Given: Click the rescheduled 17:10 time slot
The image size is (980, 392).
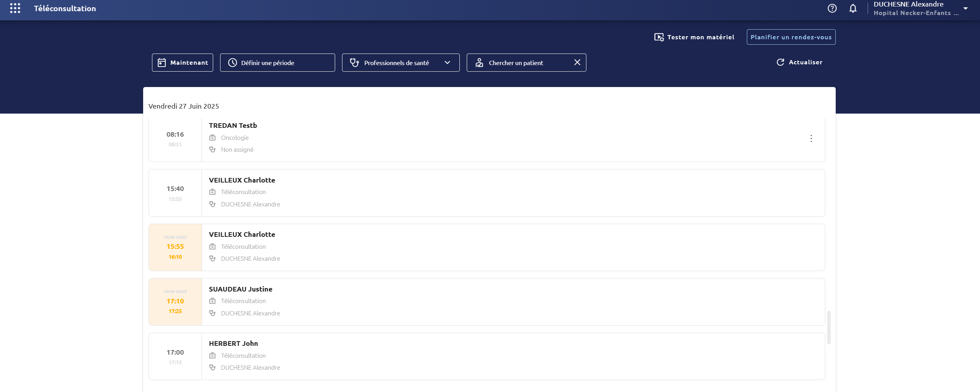Looking at the screenshot, I should pyautogui.click(x=175, y=301).
